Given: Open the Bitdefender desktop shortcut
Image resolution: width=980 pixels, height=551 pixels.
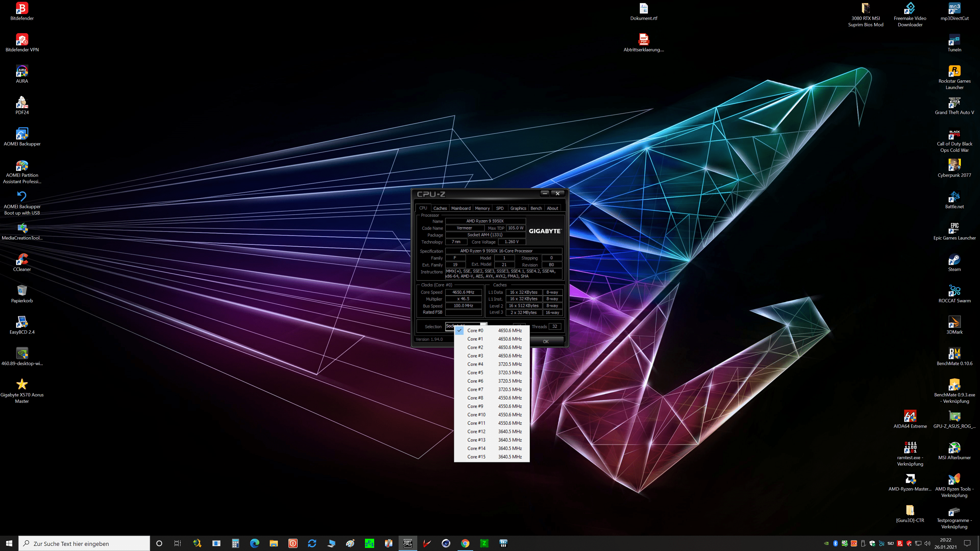Looking at the screenshot, I should click(x=22, y=11).
